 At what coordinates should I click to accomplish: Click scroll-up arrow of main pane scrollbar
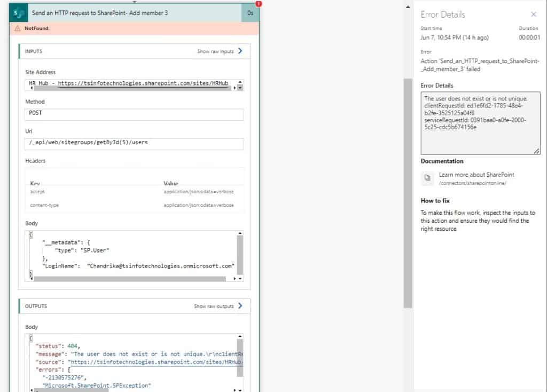coord(408,6)
